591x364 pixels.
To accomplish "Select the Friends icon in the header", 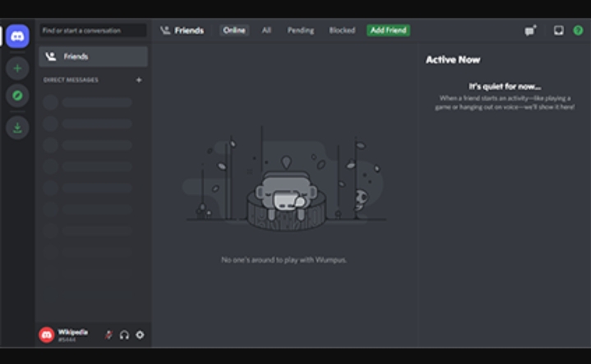I will point(165,30).
